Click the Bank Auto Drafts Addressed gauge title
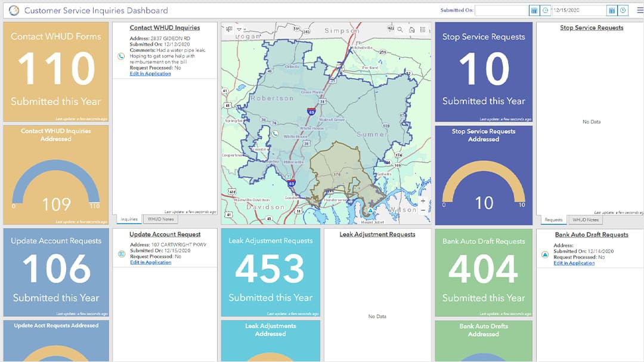 pyautogui.click(x=484, y=330)
